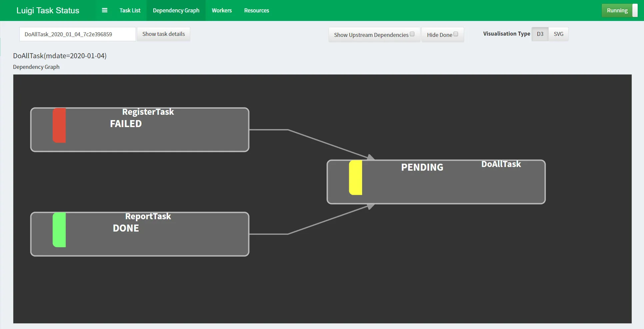Toggle the Running status switch
The image size is (644, 329).
pos(619,10)
